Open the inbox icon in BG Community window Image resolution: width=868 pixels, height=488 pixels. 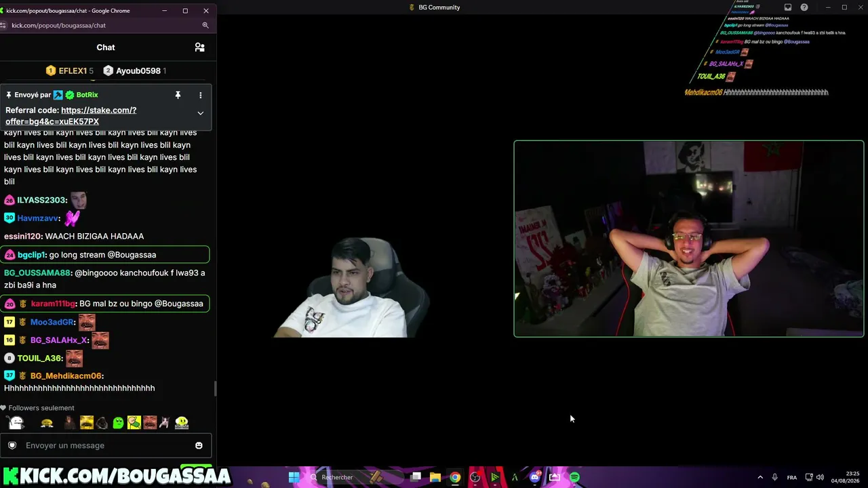pos(788,7)
